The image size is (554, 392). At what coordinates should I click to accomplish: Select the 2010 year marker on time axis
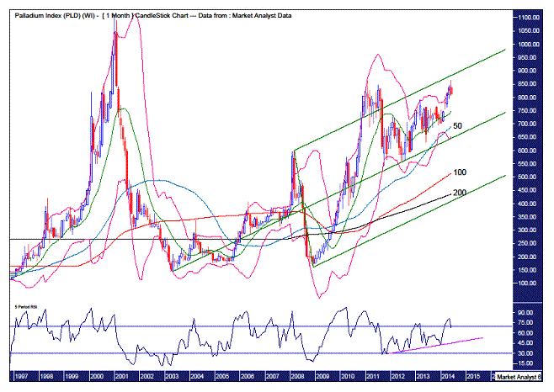(x=348, y=377)
